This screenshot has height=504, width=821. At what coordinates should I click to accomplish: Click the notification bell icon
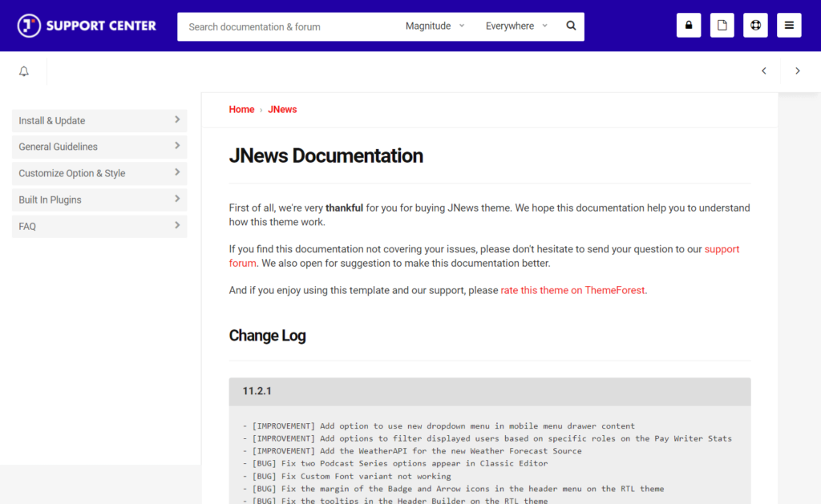[x=23, y=71]
